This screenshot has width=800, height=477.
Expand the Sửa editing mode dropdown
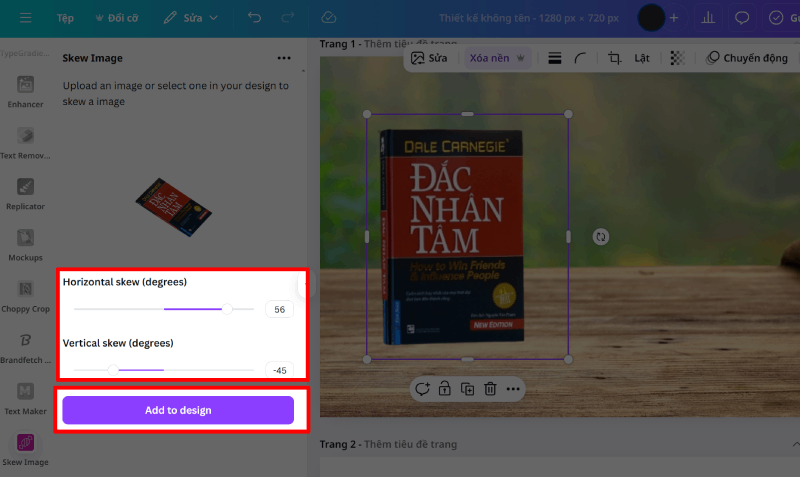click(191, 18)
